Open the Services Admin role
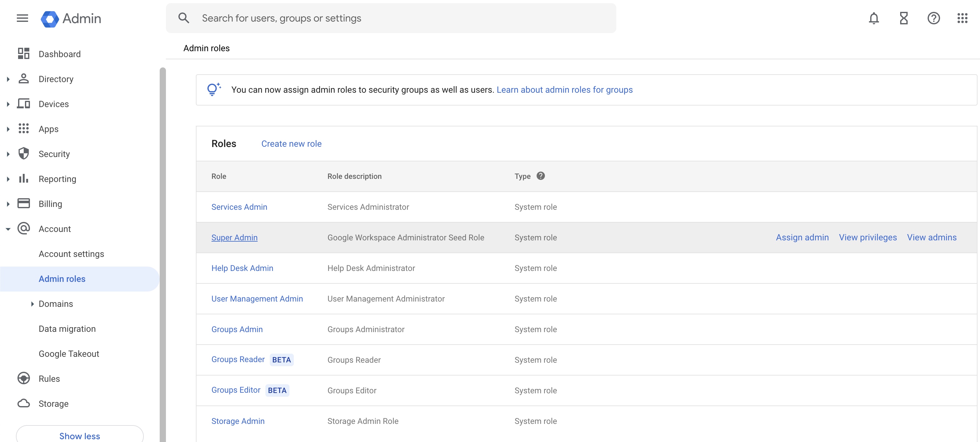980x442 pixels. pos(239,207)
